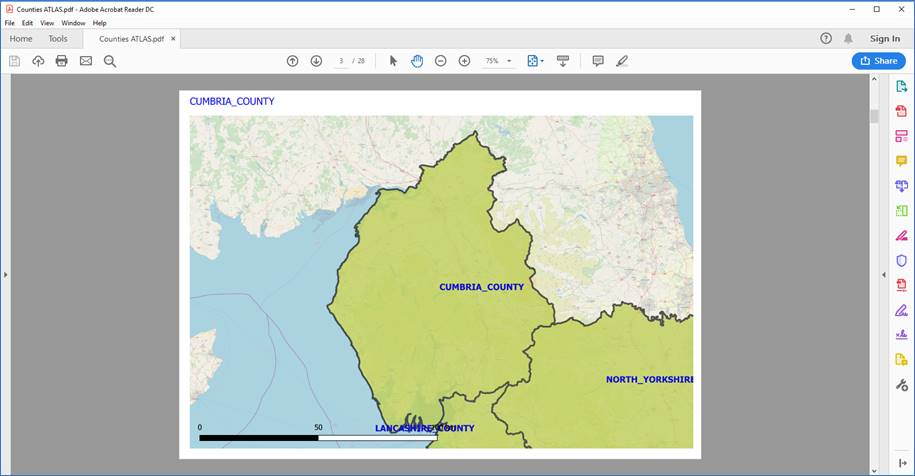This screenshot has height=476, width=915.
Task: Click the Sign In link
Action: coord(885,38)
